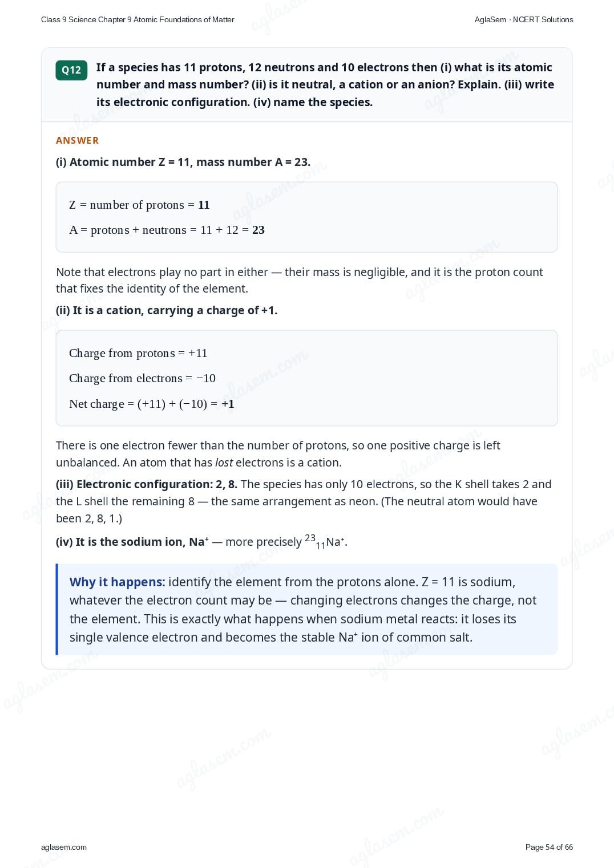Select the Charge from protons = +11 line
Image resolution: width=614 pixels, height=868 pixels.
[x=138, y=353]
